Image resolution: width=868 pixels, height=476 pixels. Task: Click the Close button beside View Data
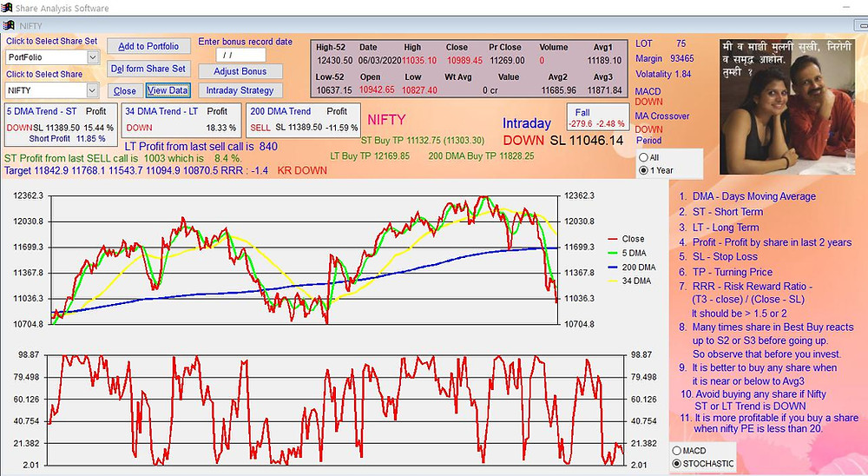point(124,91)
